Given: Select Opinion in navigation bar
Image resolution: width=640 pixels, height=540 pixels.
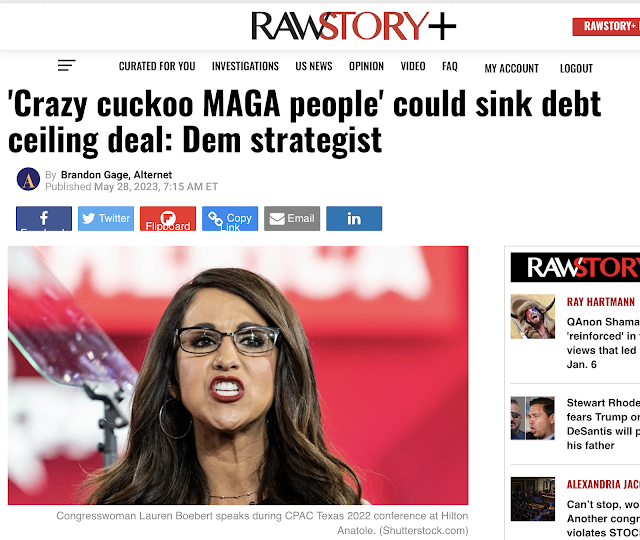Looking at the screenshot, I should [x=367, y=66].
